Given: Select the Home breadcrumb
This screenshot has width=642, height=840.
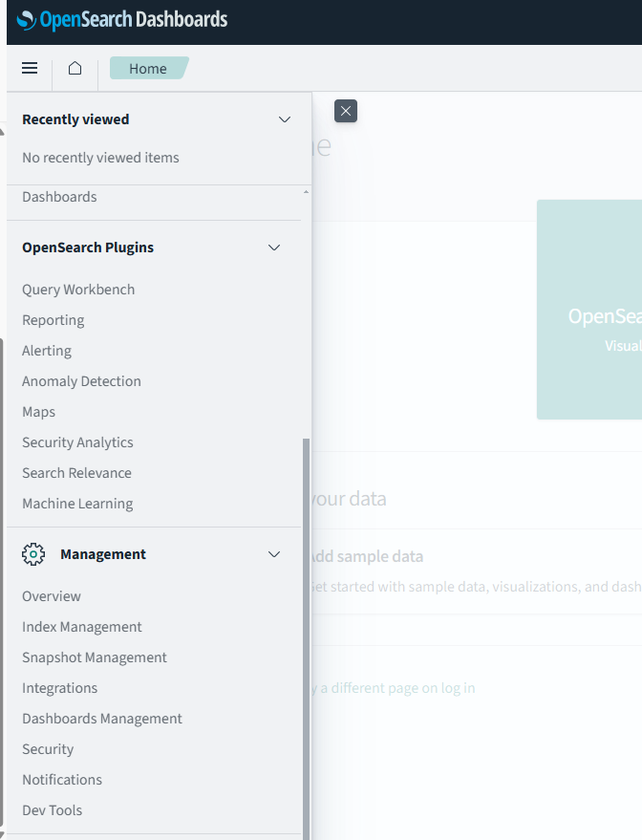Looking at the screenshot, I should [148, 68].
